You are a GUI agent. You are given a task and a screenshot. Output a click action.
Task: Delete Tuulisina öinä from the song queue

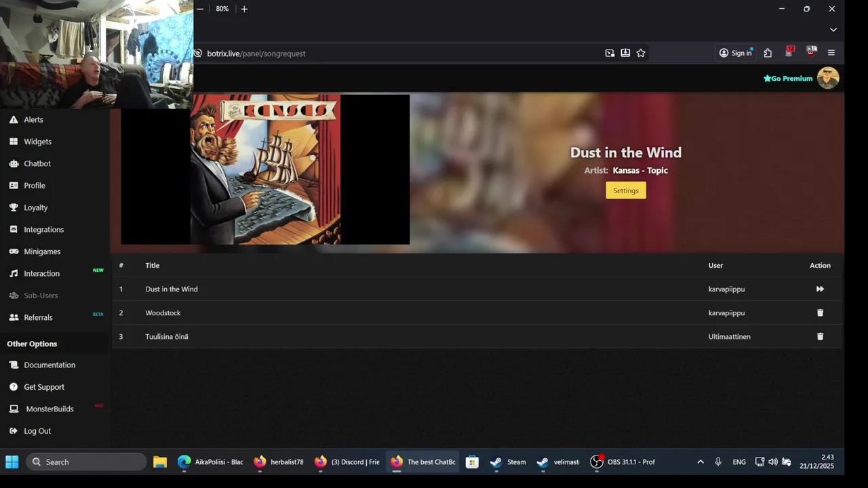(820, 336)
